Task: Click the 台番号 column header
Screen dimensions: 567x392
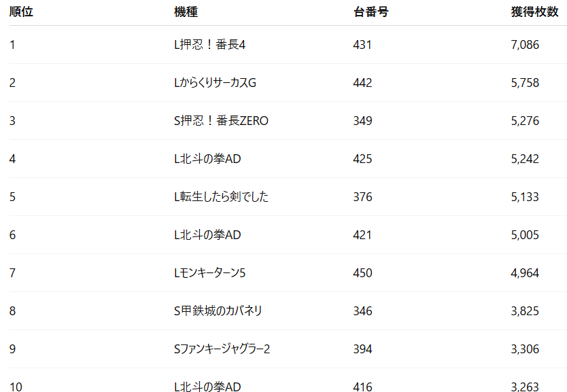Action: click(371, 12)
